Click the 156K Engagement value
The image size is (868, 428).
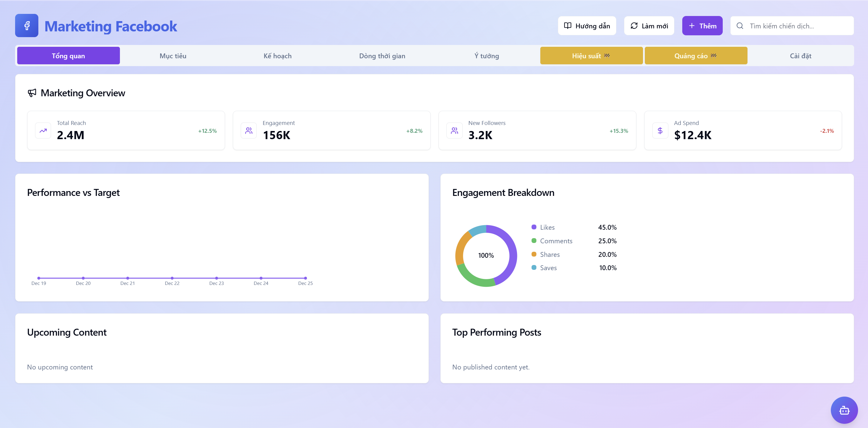pyautogui.click(x=276, y=135)
